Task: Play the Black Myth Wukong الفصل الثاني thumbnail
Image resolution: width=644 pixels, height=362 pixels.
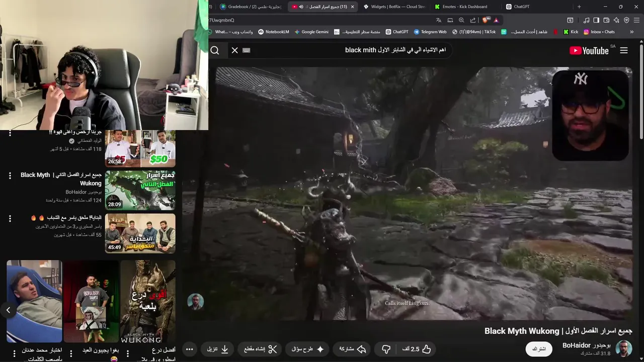Action: 140,190
